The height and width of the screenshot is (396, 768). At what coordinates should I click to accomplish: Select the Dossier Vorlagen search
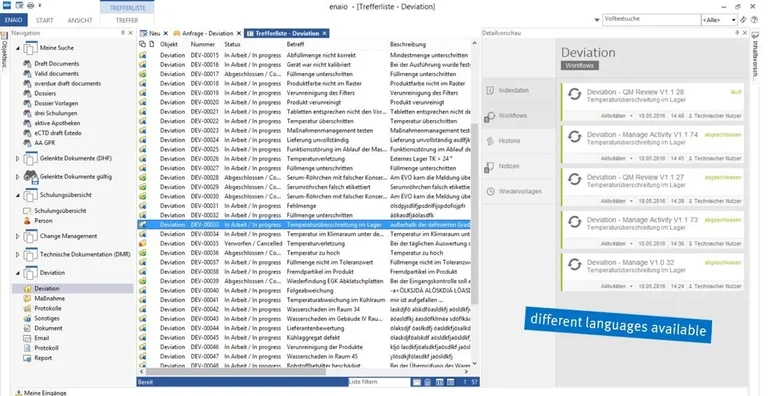(56, 103)
